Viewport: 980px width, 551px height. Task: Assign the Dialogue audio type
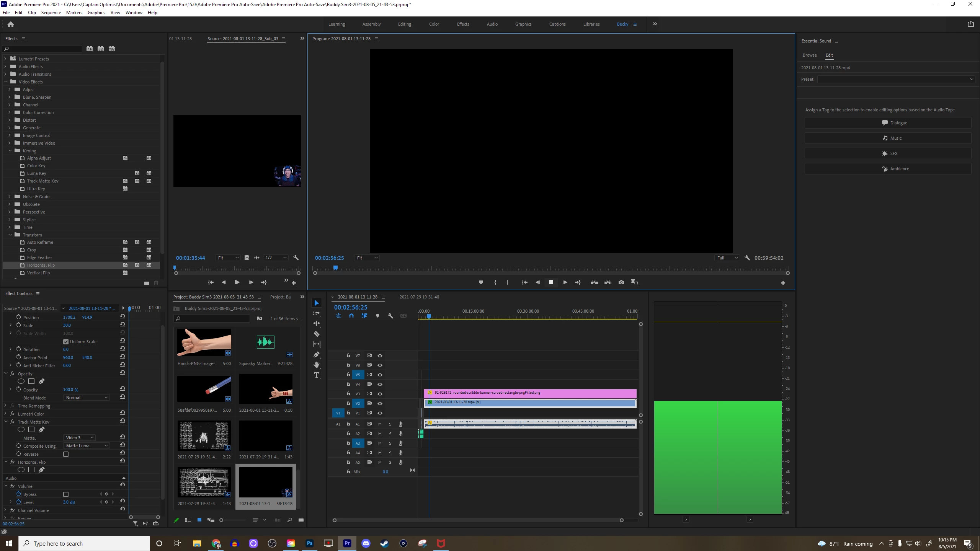tap(888, 123)
